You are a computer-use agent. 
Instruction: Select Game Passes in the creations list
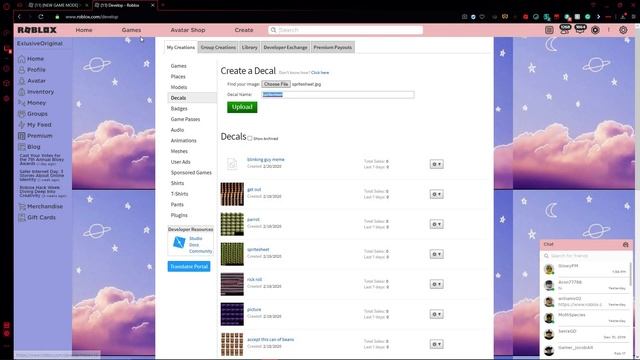185,119
